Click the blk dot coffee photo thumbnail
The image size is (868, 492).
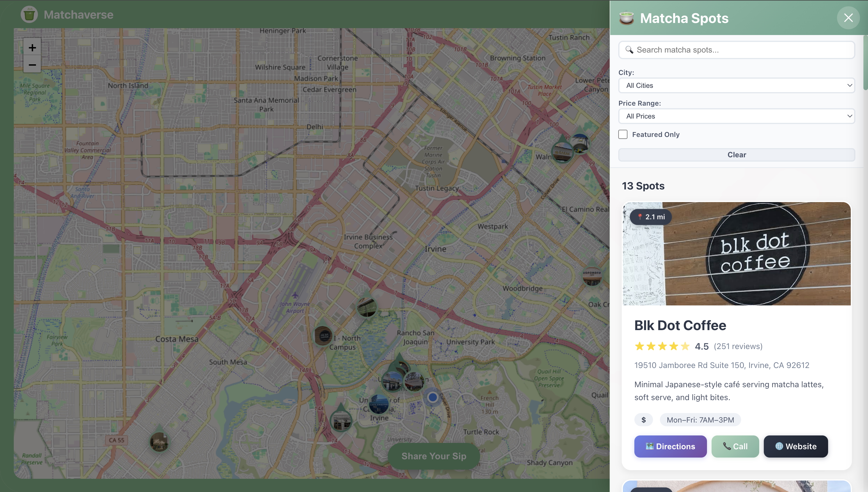[736, 254]
